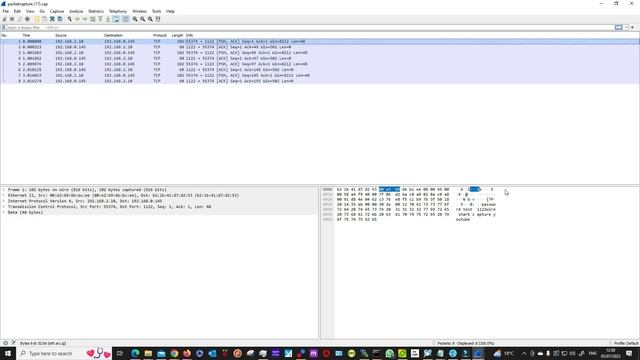Toggle packet colorize rules icon
The height and width of the screenshot is (360, 640).
(125, 19)
